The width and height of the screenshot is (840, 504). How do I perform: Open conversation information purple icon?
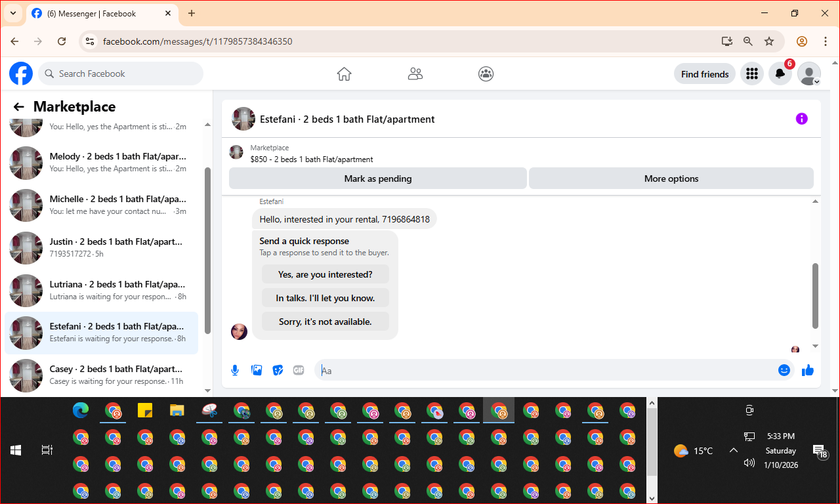point(801,119)
